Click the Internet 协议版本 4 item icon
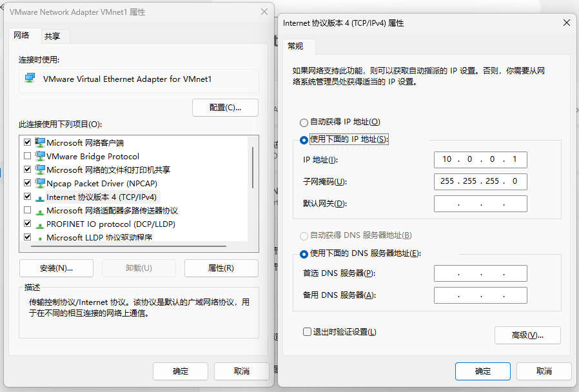The image size is (579, 392). [40, 198]
